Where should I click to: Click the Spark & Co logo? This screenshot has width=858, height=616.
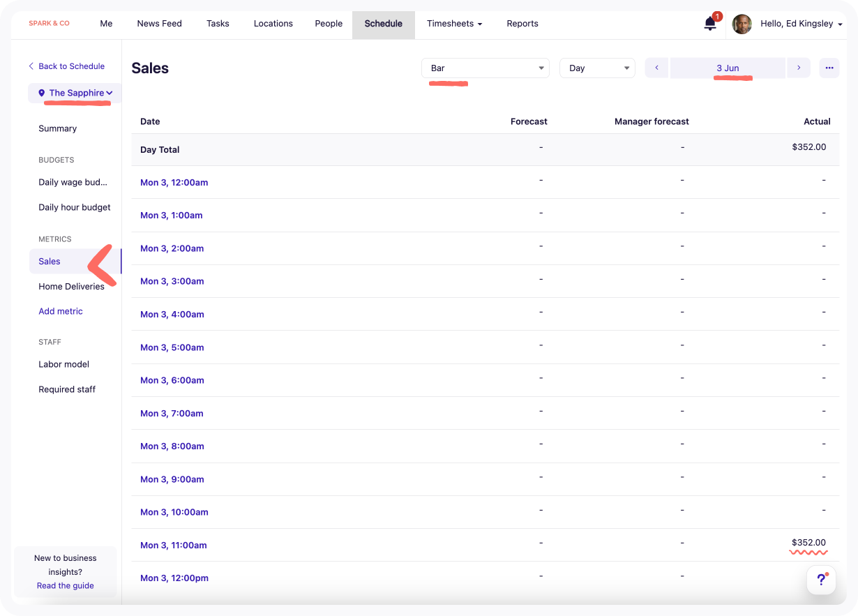49,24
